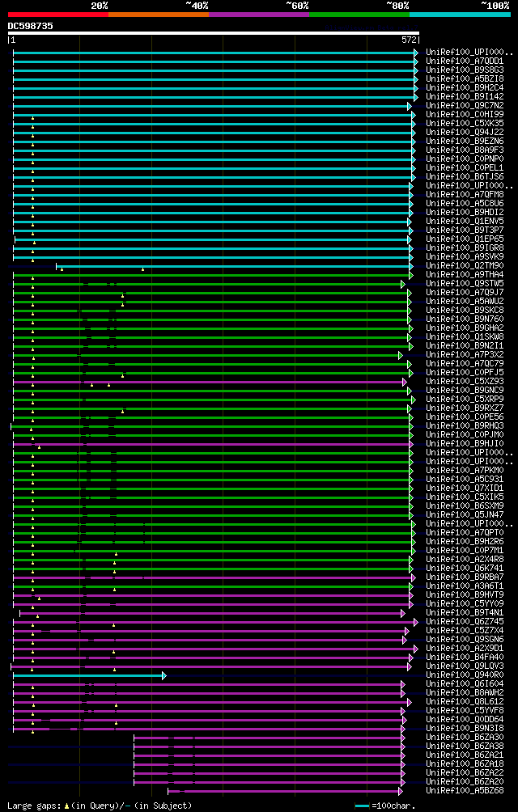The image size is (518, 812).
Task: Open hit UniRef100_B9S8G3
Action: tap(465, 70)
